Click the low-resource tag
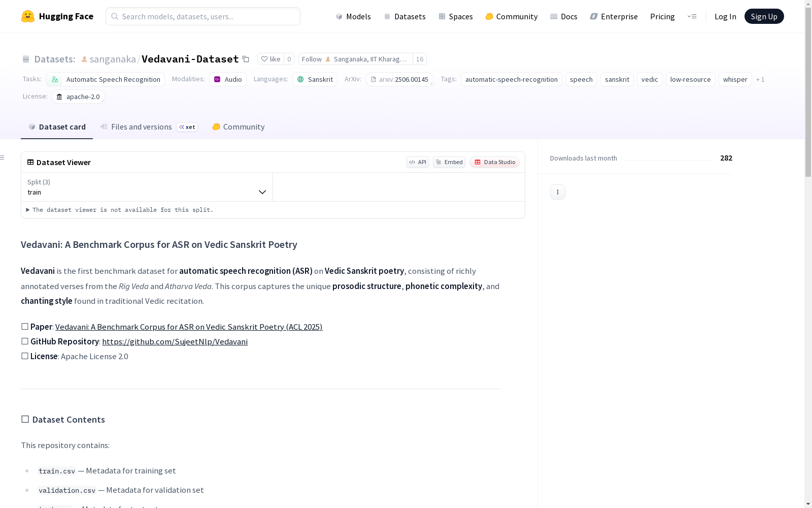The image size is (812, 508). coord(691,79)
